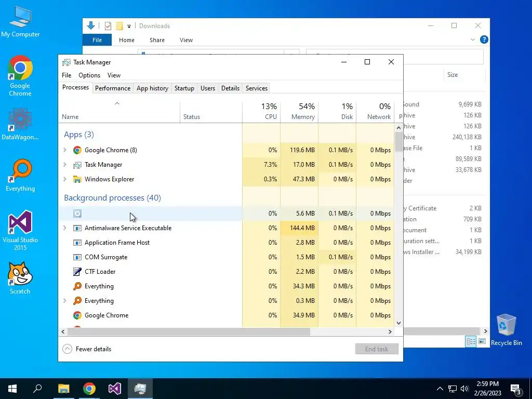The width and height of the screenshot is (532, 399).
Task: Open File tab in Downloads window
Action: [x=97, y=40]
